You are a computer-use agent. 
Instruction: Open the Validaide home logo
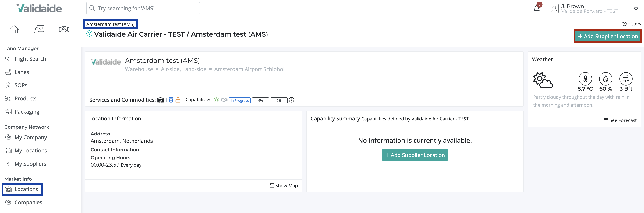[39, 9]
